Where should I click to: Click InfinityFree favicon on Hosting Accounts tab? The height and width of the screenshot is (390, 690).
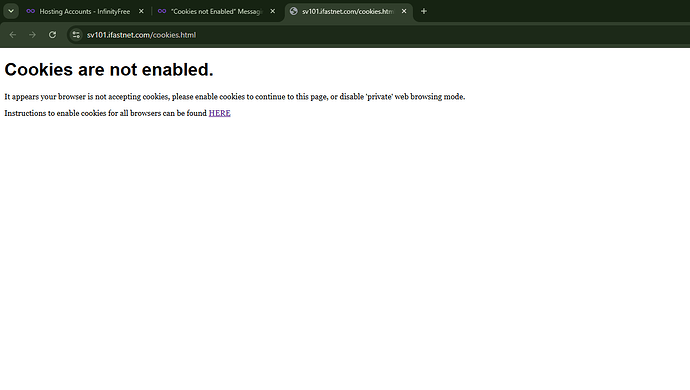pos(30,11)
